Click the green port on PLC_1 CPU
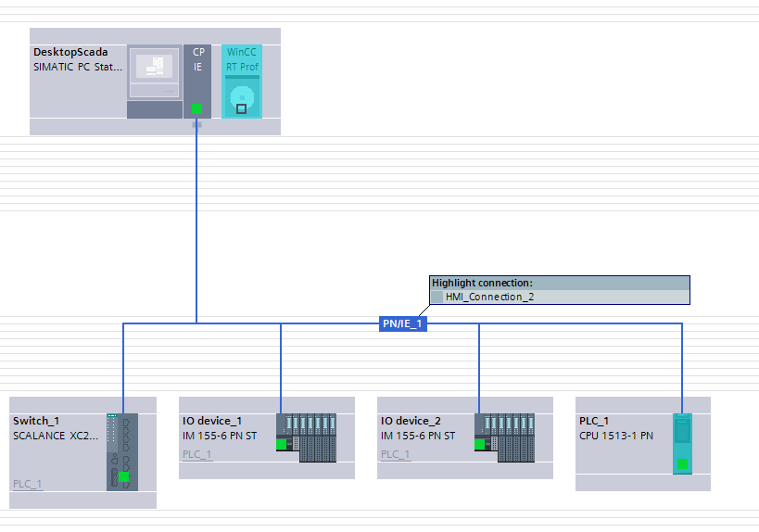Screen dimensions: 759x532 point(682,463)
